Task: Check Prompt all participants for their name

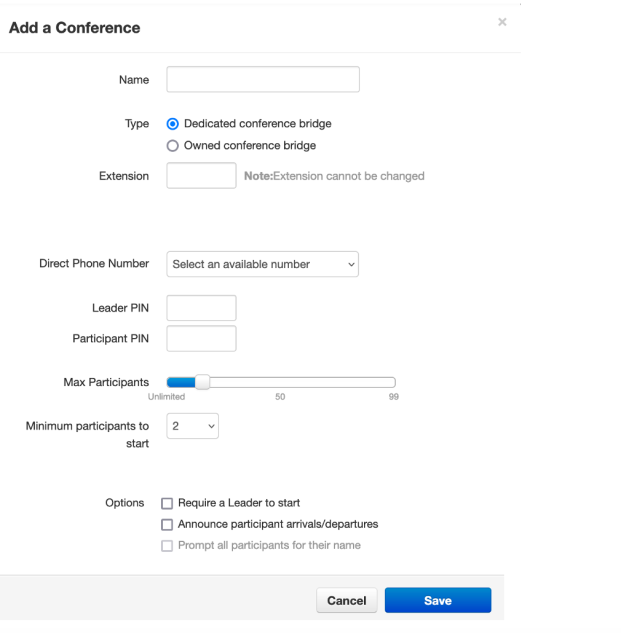Action: point(167,546)
